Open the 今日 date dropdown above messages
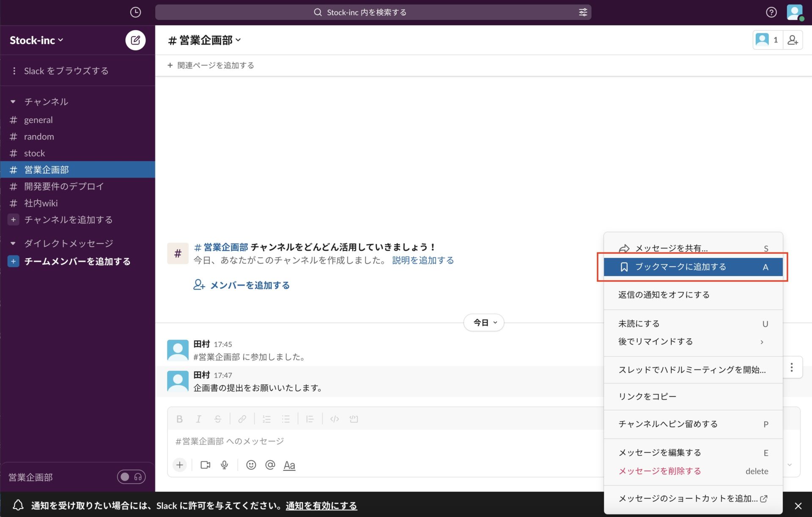This screenshot has height=517, width=812. point(483,322)
